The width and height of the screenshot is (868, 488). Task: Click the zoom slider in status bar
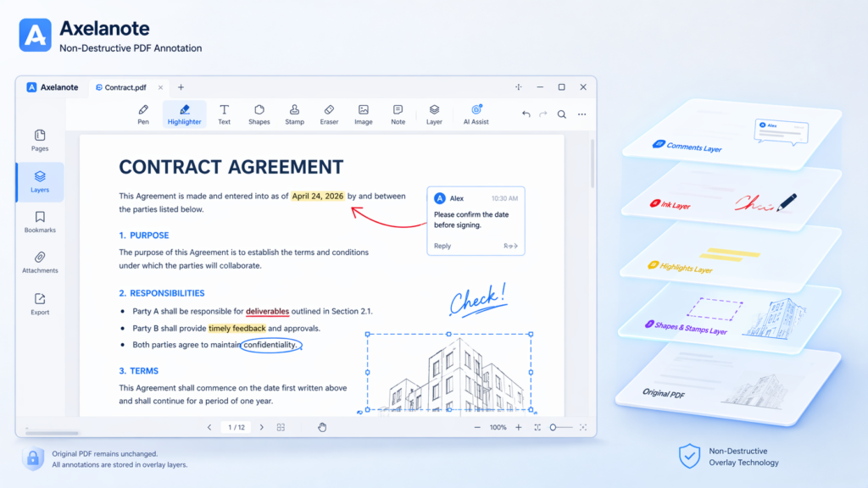(x=565, y=427)
